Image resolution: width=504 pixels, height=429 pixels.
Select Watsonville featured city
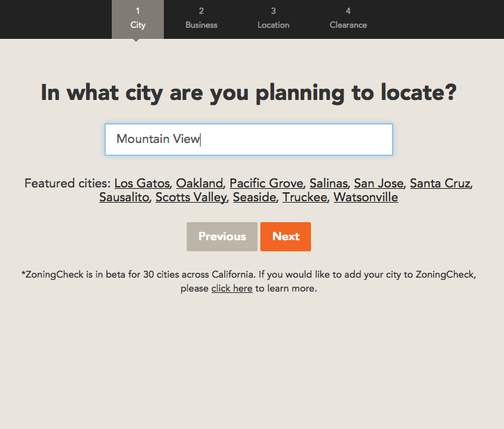(366, 197)
